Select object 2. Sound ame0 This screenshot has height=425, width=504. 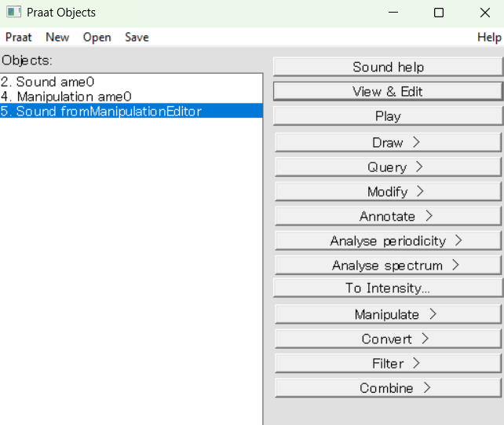pos(131,82)
